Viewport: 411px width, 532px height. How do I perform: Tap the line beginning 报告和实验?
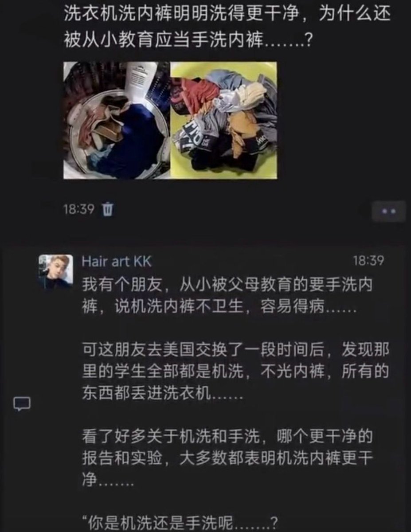pyautogui.click(x=227, y=459)
